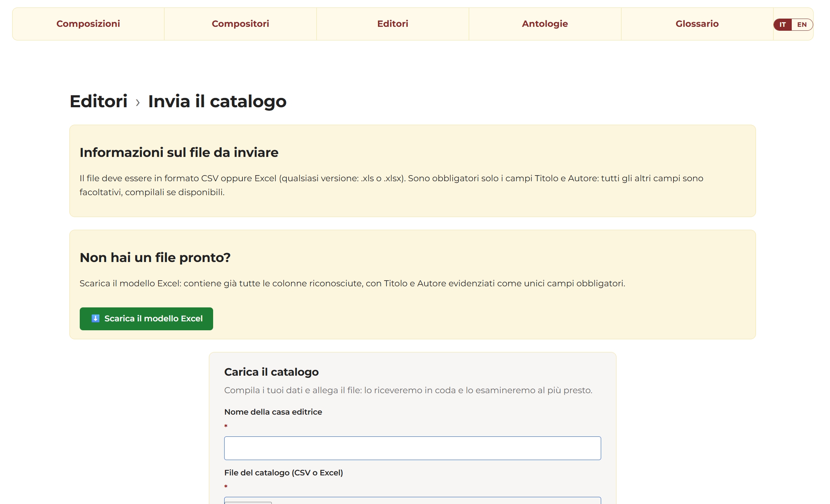Click the Nome della casa editrice label
This screenshot has width=830, height=504.
273,412
